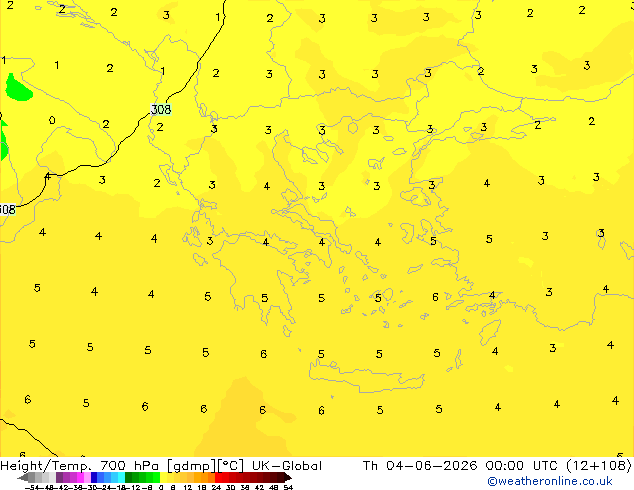Pick the yellow legend swatch near zero
This screenshot has width=634, height=490.
click(163, 477)
